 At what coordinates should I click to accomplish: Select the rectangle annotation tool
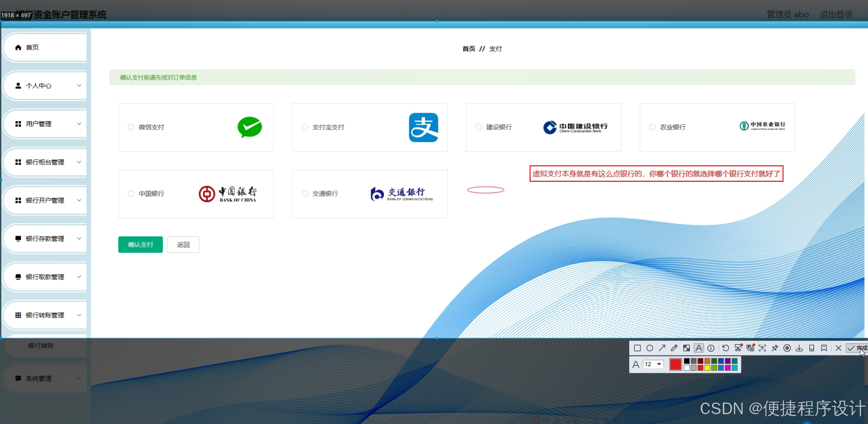(638, 348)
